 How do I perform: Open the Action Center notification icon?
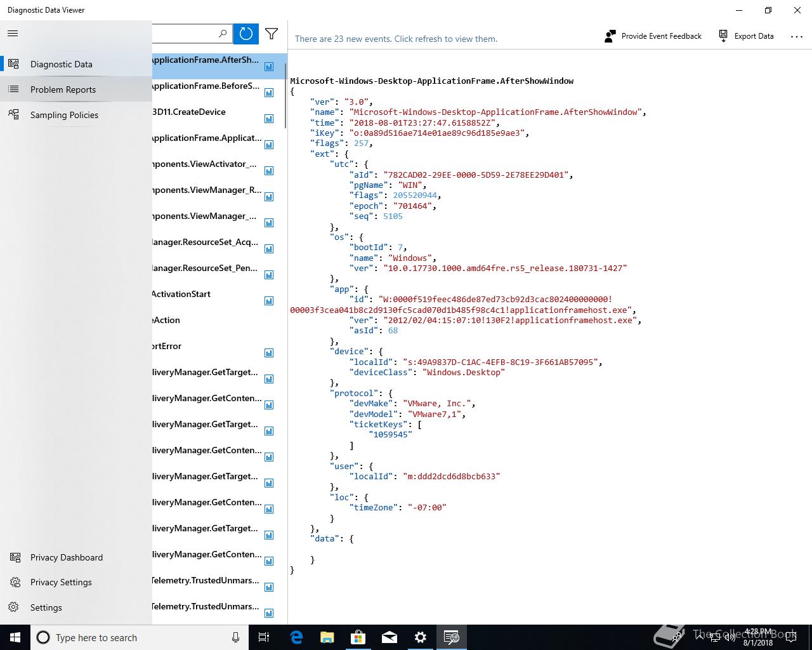pyautogui.click(x=791, y=637)
